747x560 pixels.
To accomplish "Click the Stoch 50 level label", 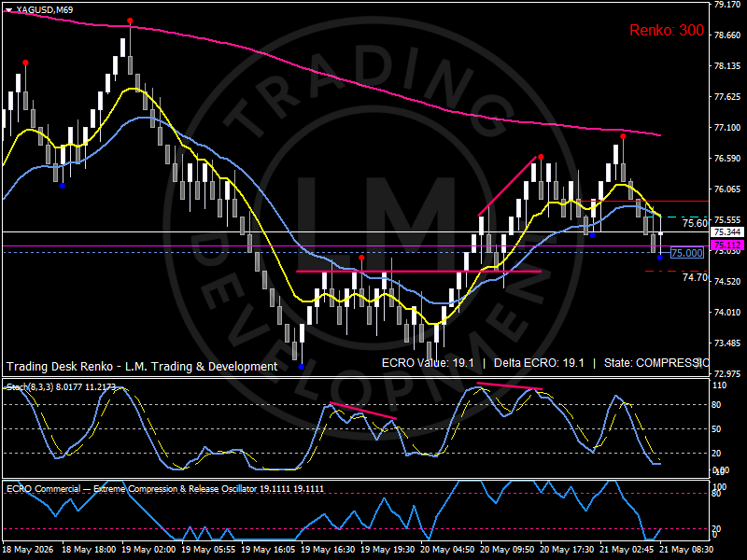I will (716, 429).
